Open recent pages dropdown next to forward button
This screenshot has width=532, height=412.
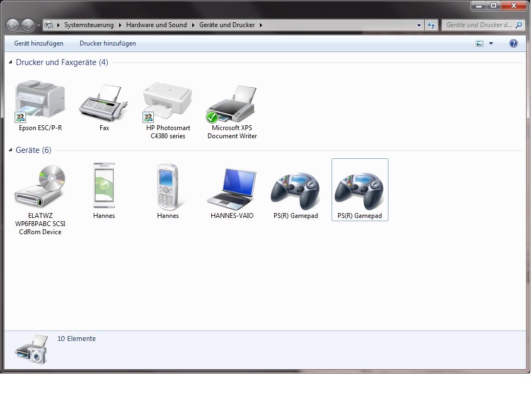tap(38, 25)
